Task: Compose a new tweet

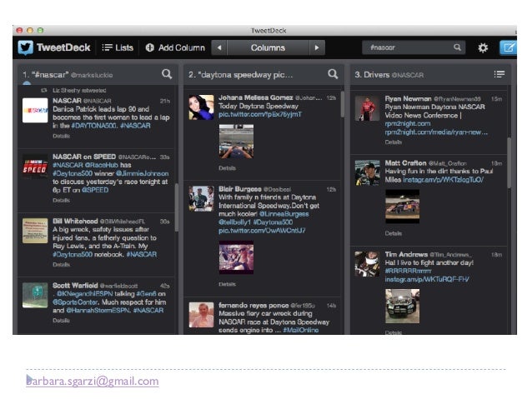Action: 508,47
